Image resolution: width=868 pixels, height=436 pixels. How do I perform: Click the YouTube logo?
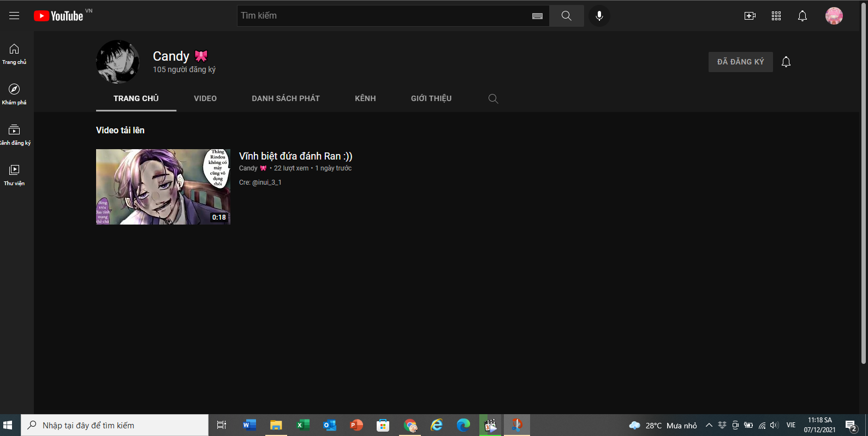pyautogui.click(x=59, y=16)
